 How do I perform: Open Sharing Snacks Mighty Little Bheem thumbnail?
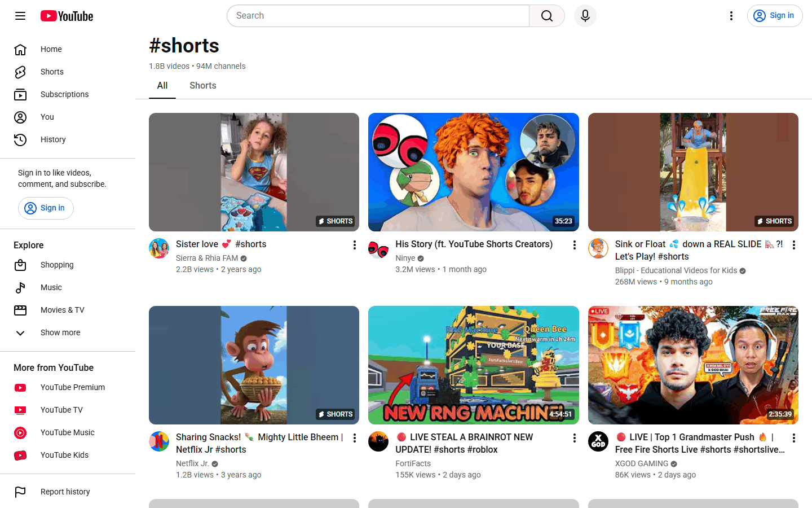254,365
